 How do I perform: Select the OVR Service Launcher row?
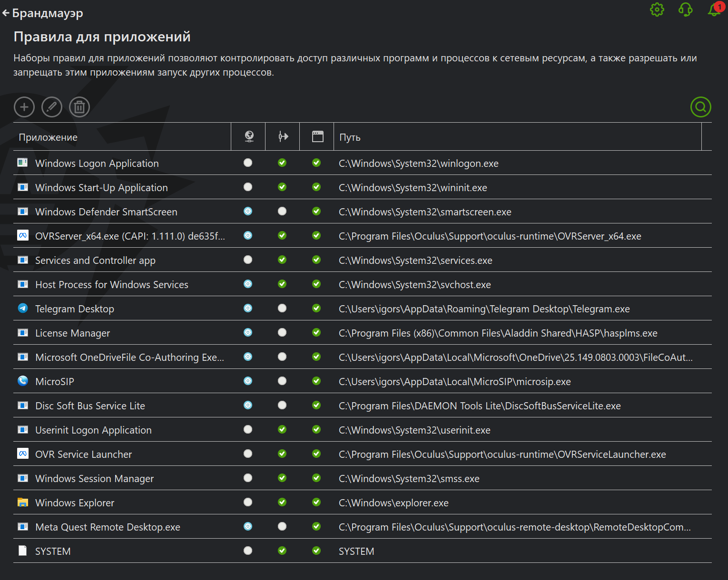point(363,454)
